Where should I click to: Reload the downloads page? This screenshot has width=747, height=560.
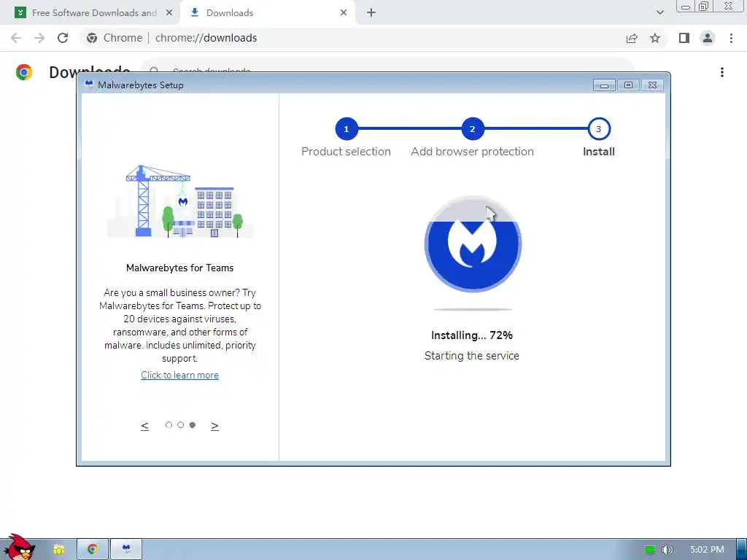(x=63, y=38)
